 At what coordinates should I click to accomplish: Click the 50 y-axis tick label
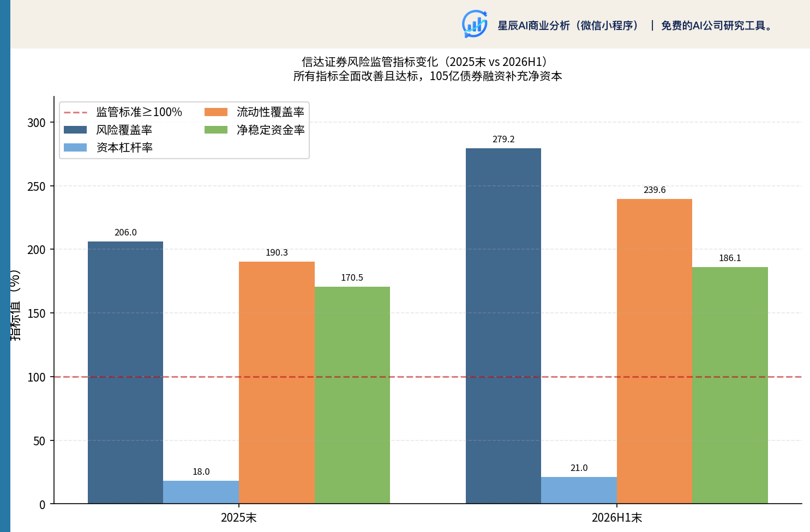click(39, 441)
